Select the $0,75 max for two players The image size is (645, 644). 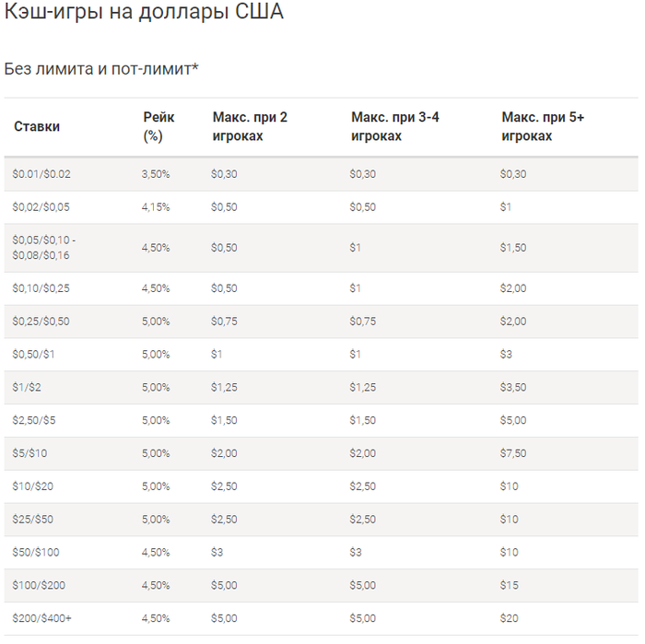click(224, 322)
